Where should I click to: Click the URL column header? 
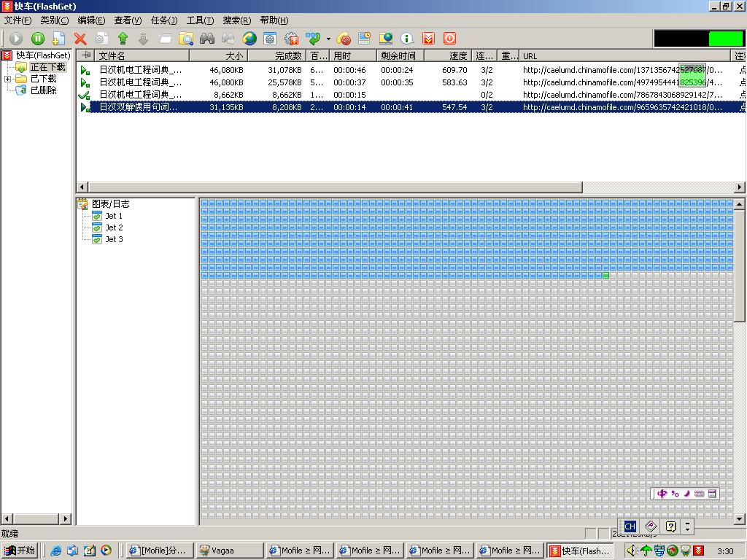tap(625, 55)
